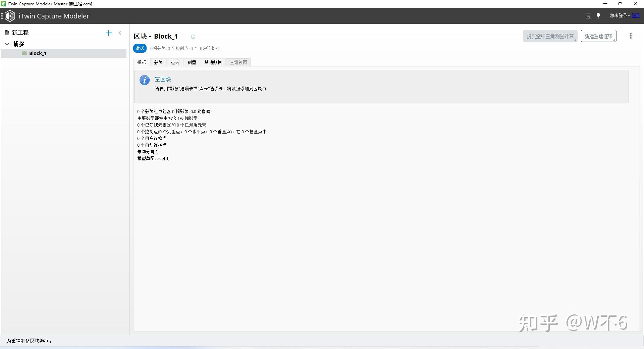Toggle the 捕捉 section closed
Image resolution: width=644 pixels, height=349 pixels.
tap(7, 44)
